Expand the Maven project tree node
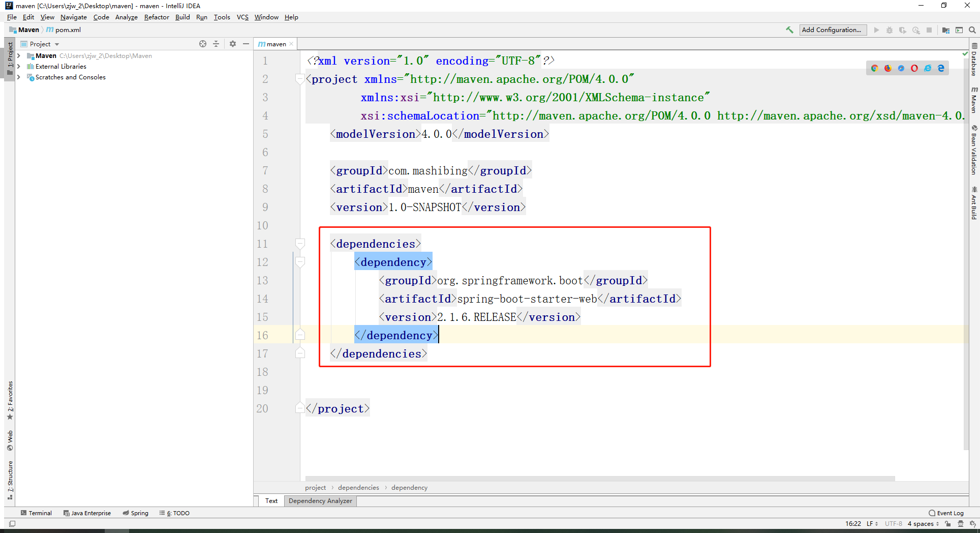 coord(19,56)
